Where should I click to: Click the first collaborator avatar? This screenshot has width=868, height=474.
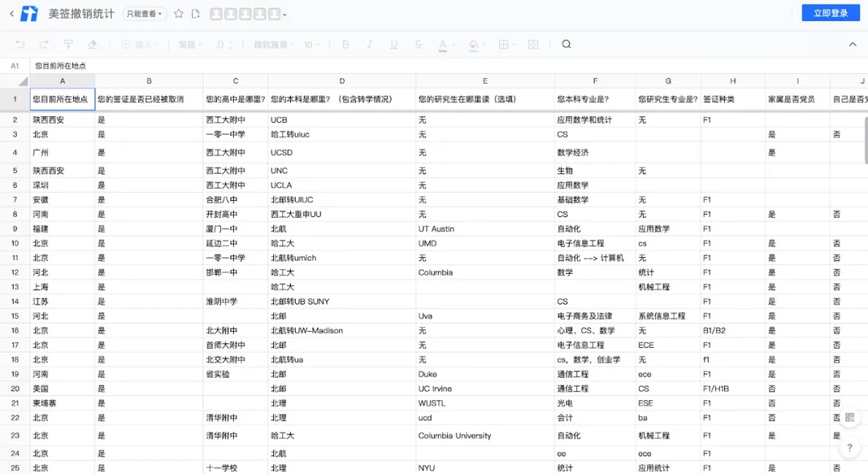click(216, 14)
